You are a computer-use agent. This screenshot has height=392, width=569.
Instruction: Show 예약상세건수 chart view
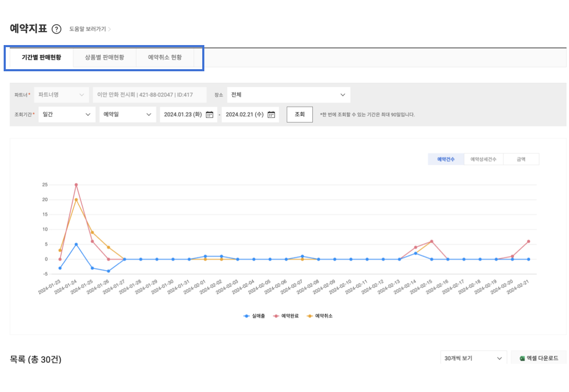pyautogui.click(x=483, y=159)
